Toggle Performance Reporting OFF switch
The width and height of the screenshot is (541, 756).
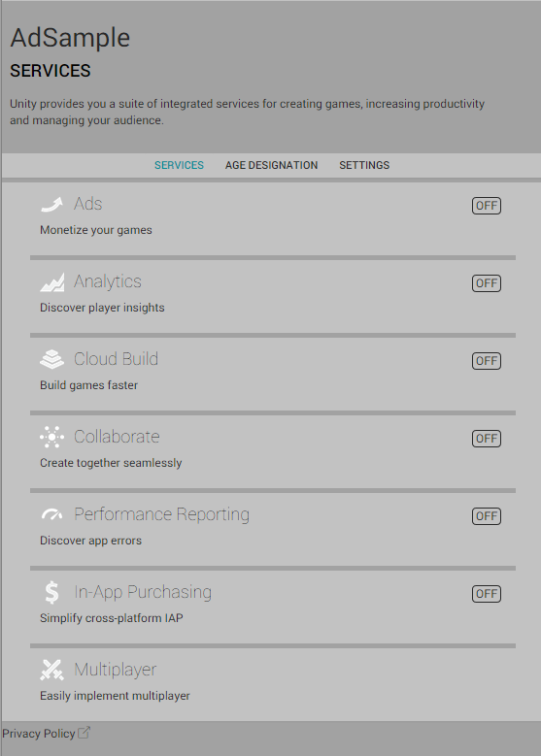[x=487, y=516]
